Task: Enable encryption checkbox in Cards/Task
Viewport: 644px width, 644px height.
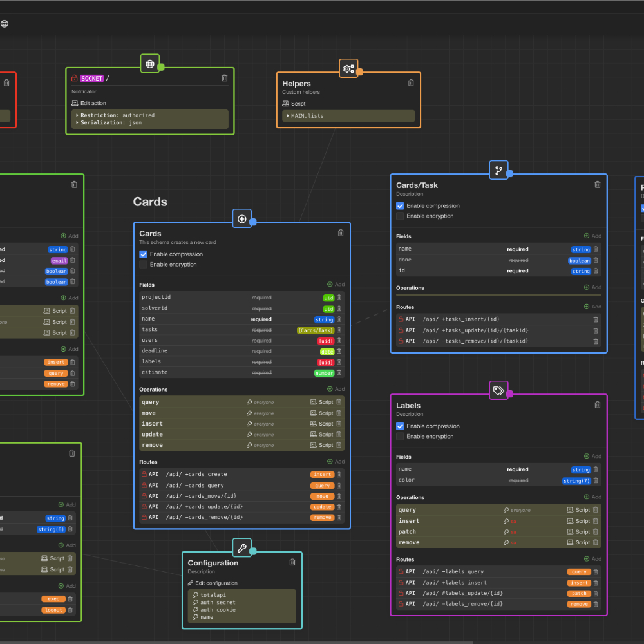Action: pyautogui.click(x=400, y=216)
